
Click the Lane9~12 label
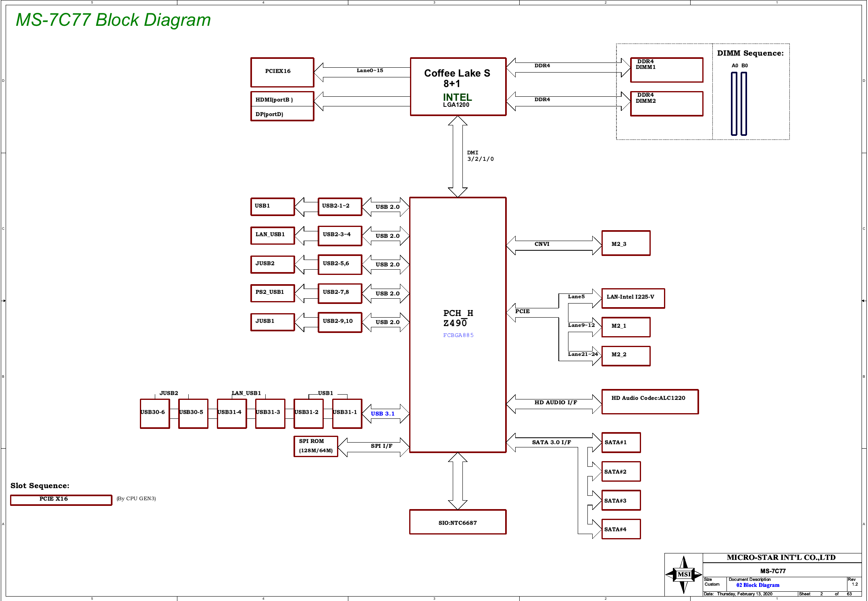point(581,325)
